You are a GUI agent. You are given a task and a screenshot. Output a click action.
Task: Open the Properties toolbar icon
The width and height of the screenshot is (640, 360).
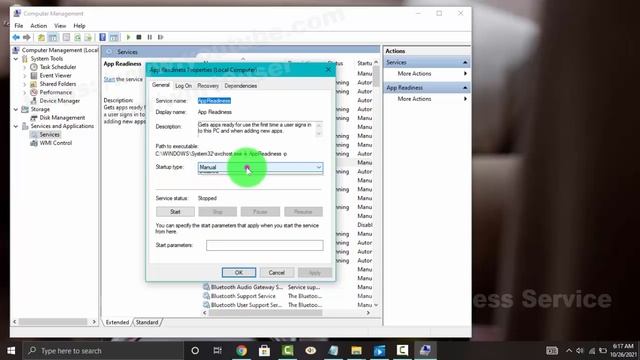(66, 38)
